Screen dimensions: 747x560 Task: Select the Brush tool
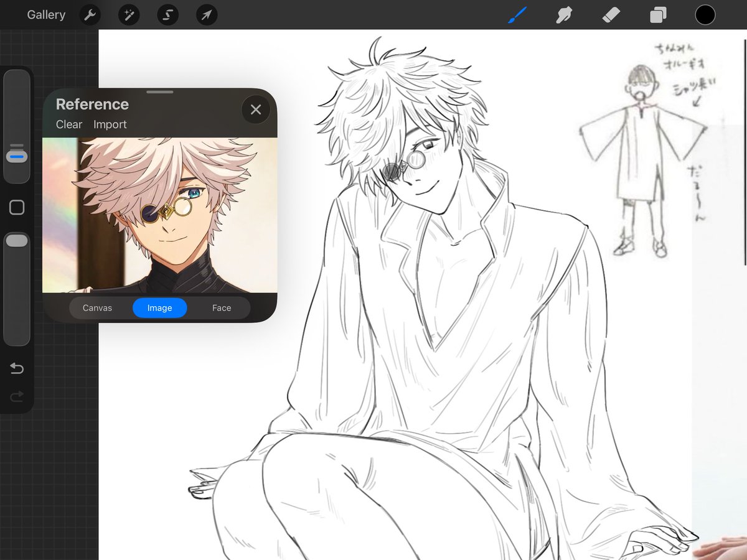click(517, 15)
